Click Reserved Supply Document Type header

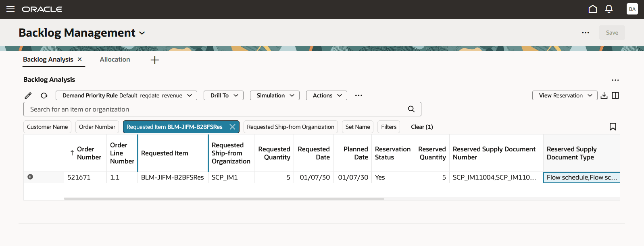(x=581, y=153)
